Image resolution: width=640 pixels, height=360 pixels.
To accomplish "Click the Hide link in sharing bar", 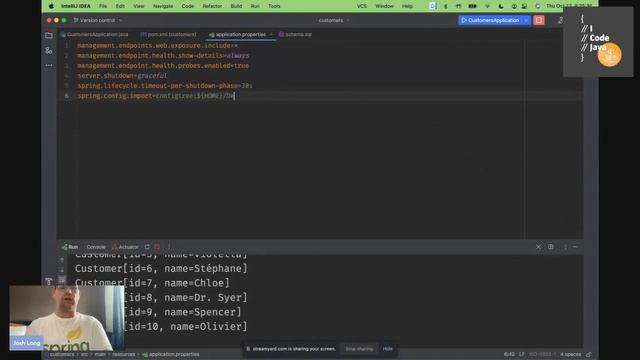I will click(388, 349).
